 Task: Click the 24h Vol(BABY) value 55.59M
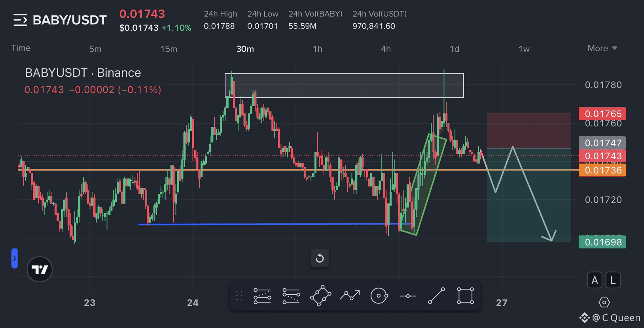(x=302, y=26)
